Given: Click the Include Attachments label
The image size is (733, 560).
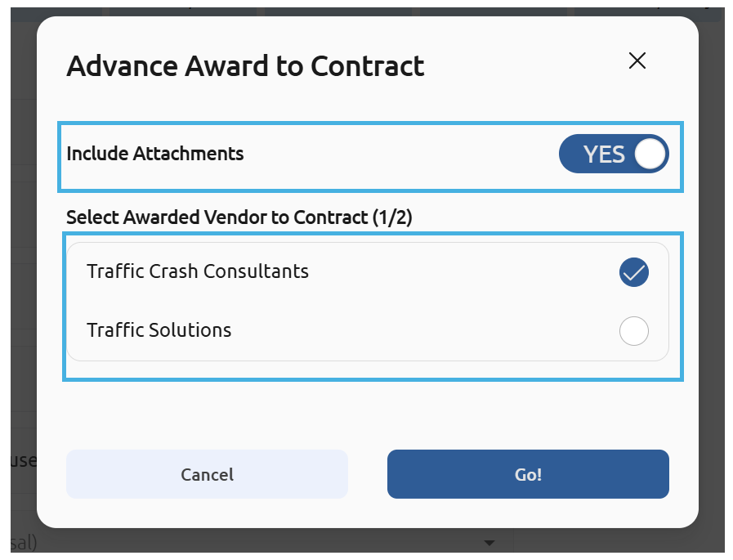Looking at the screenshot, I should pyautogui.click(x=155, y=154).
